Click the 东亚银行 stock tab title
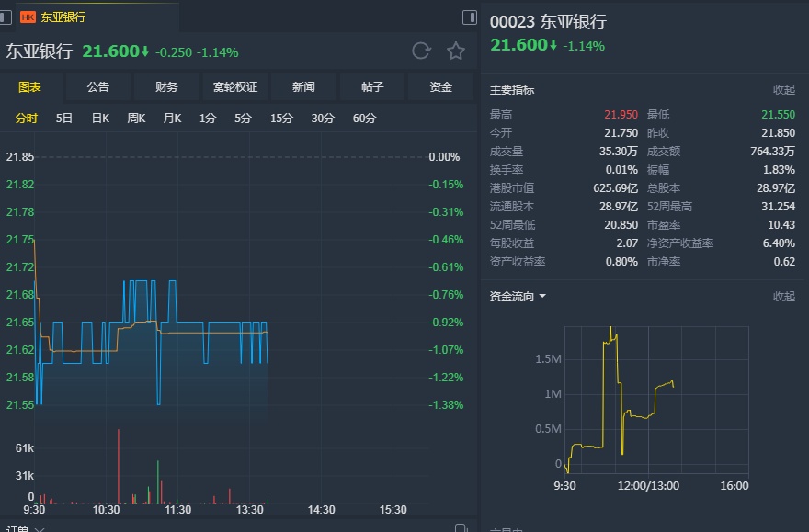Viewport: 809px width, 532px height. pyautogui.click(x=63, y=17)
